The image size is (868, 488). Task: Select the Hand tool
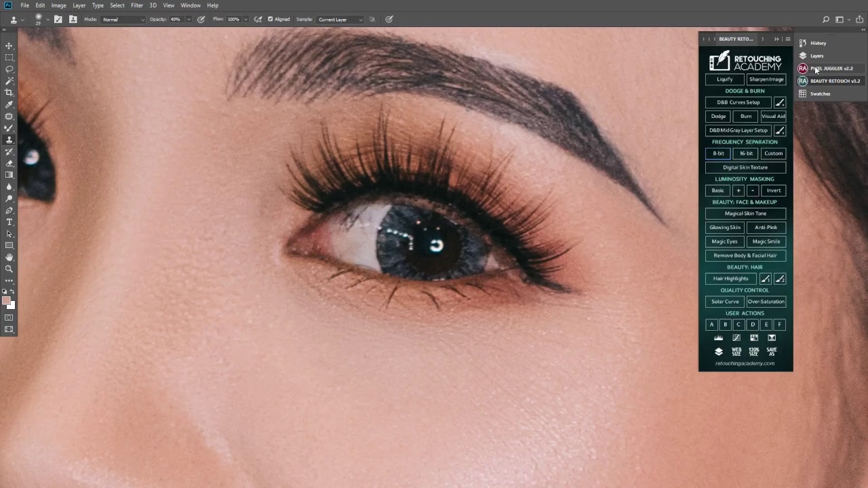(x=9, y=257)
